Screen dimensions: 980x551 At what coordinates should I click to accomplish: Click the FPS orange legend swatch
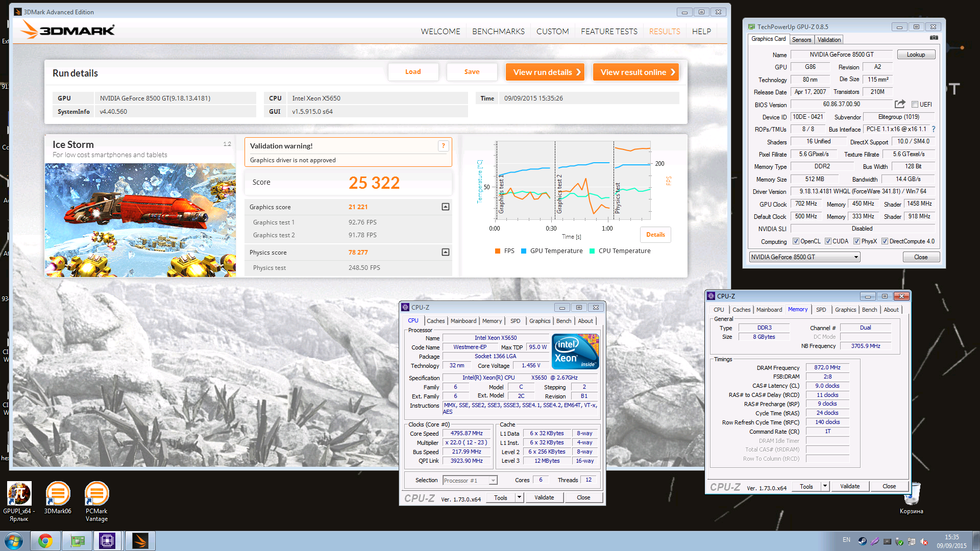[498, 251]
